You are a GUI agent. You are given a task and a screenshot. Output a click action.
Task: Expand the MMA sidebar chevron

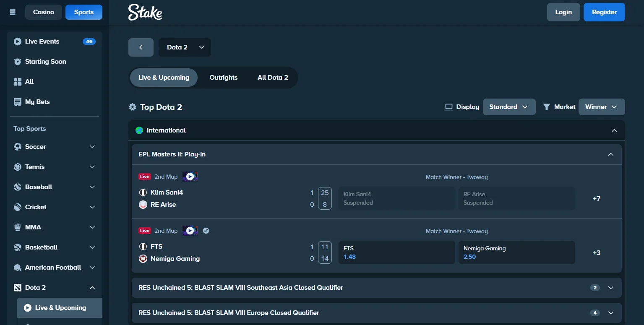point(92,227)
